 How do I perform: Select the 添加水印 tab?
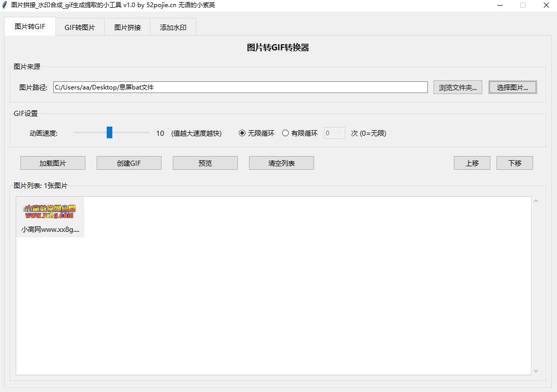click(173, 27)
